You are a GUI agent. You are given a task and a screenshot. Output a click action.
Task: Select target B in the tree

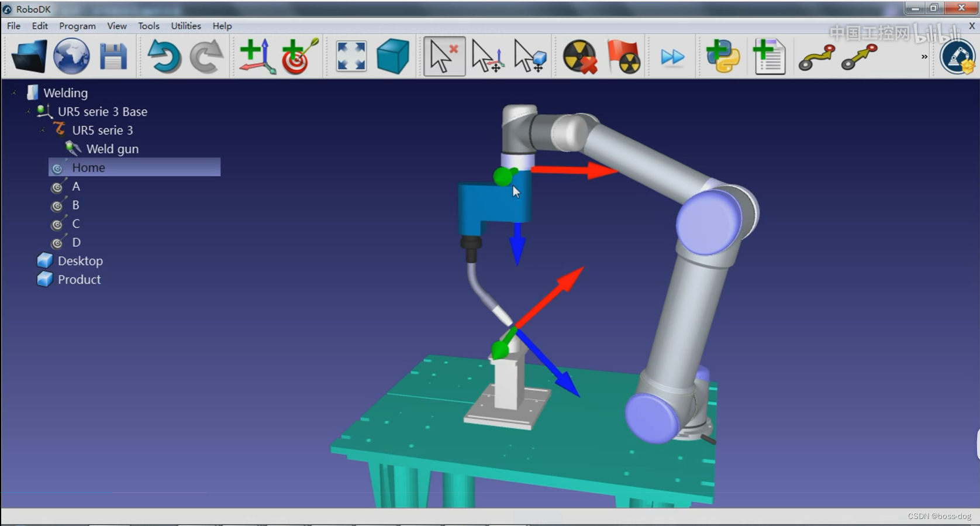point(75,205)
